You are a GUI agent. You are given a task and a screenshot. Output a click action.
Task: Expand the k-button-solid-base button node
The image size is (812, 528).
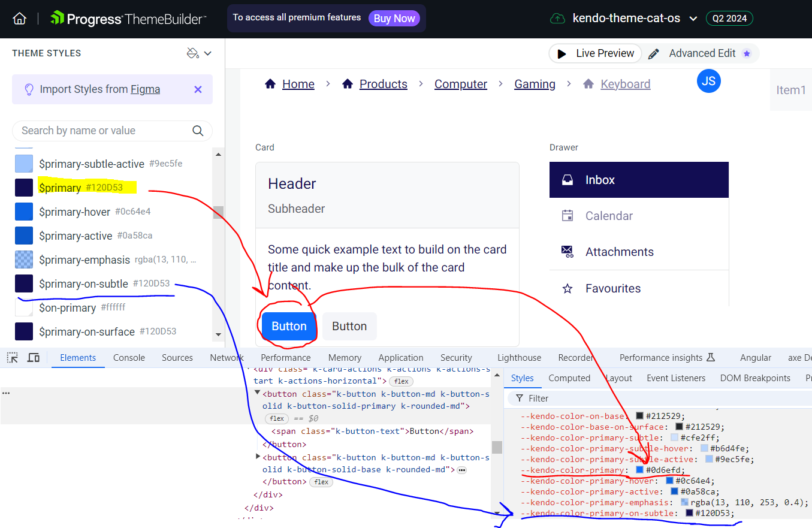coord(258,457)
